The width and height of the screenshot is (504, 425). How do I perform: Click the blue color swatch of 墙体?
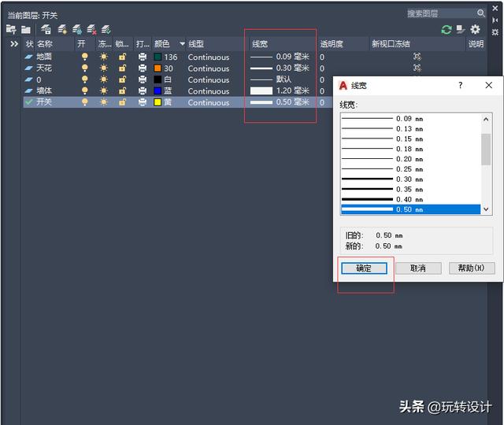tap(157, 91)
